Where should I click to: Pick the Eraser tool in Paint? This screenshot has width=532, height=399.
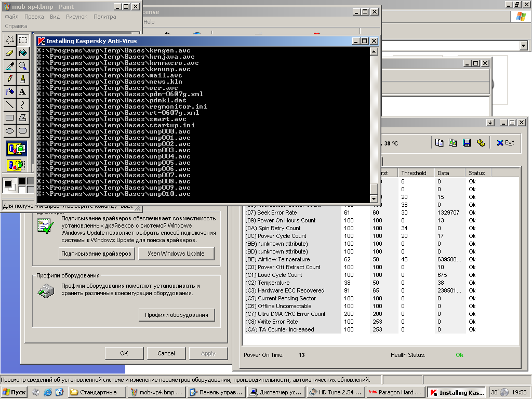(10, 53)
